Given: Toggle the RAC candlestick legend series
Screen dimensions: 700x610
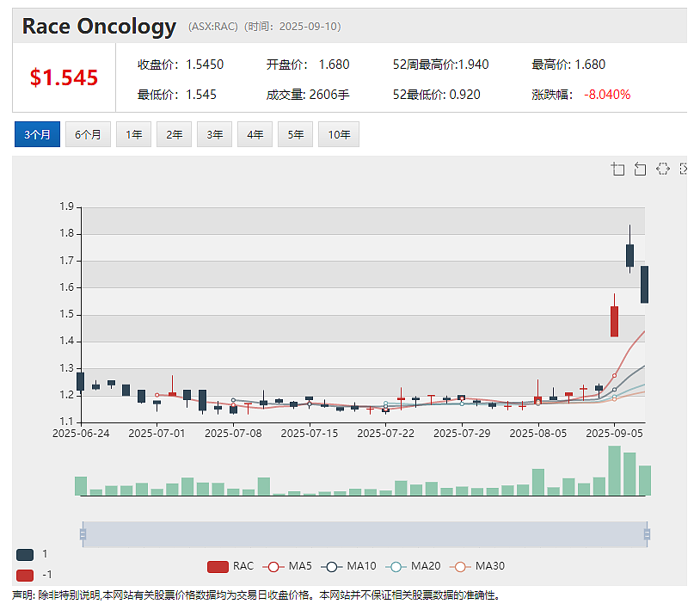Looking at the screenshot, I should pyautogui.click(x=230, y=566).
